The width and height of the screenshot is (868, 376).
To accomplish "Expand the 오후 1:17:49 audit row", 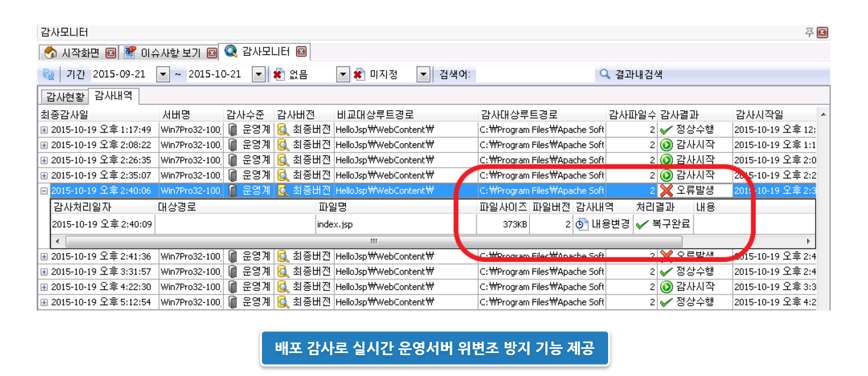I will click(44, 130).
